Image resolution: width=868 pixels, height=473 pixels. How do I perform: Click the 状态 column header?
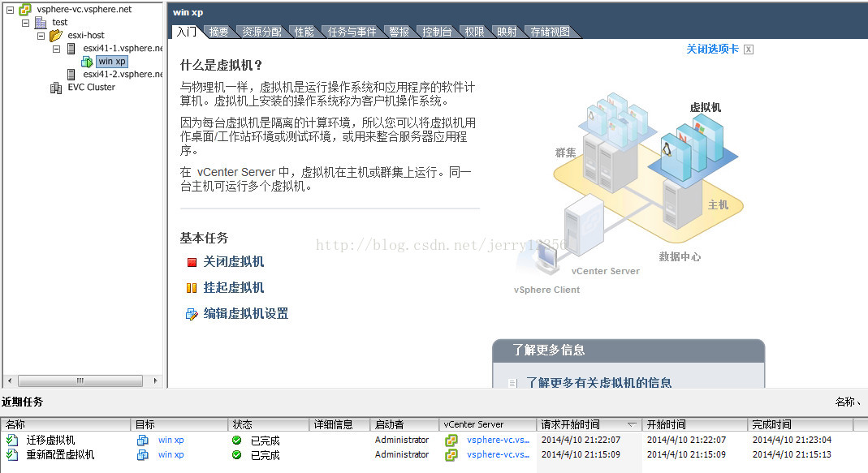[269, 425]
